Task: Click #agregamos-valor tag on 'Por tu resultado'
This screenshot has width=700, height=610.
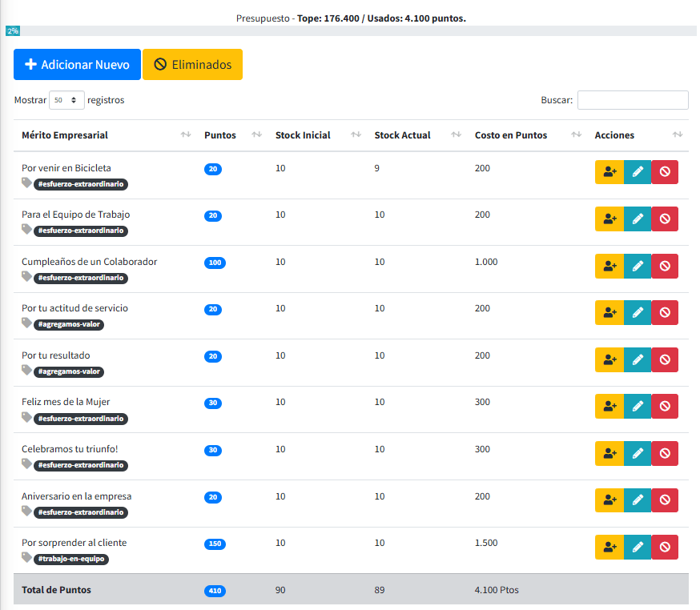Action: coord(69,371)
